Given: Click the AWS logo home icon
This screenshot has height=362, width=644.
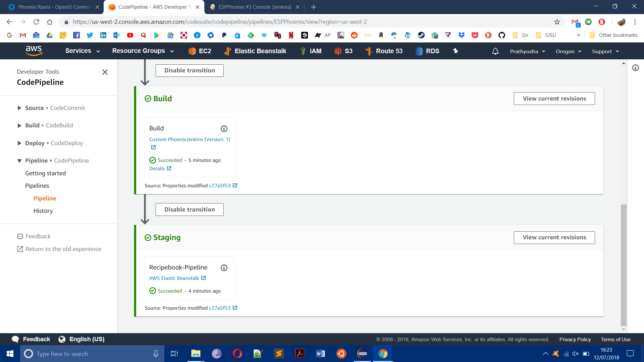Looking at the screenshot, I should [34, 51].
